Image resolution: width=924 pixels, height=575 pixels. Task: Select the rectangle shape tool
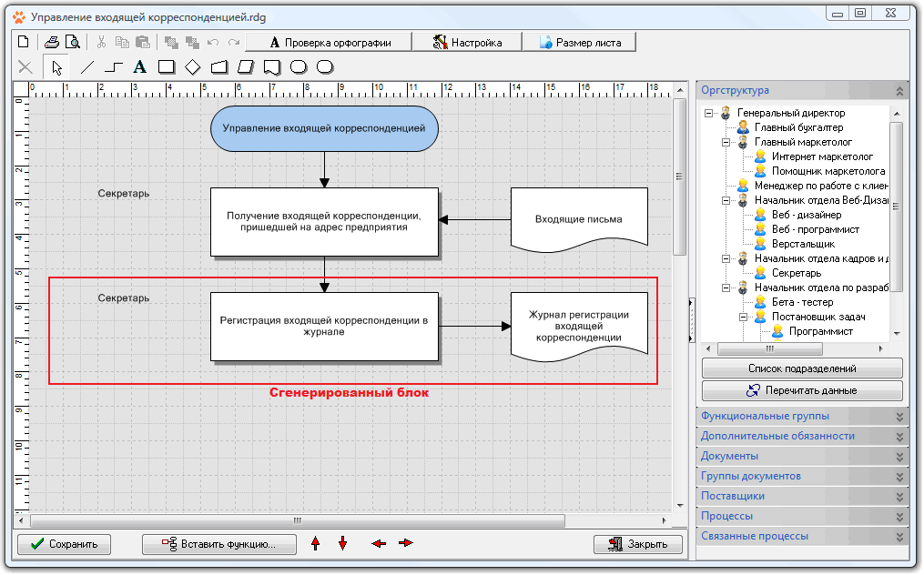point(166,67)
